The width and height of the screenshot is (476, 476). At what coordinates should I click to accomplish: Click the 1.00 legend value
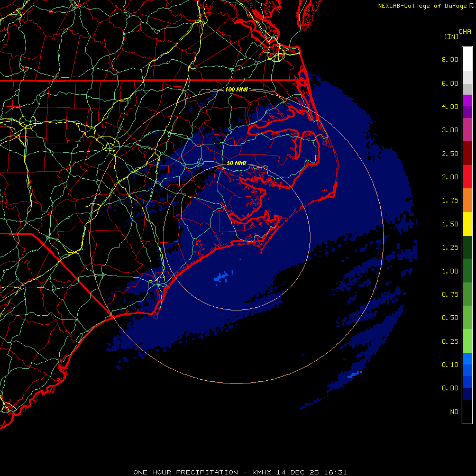coord(450,271)
